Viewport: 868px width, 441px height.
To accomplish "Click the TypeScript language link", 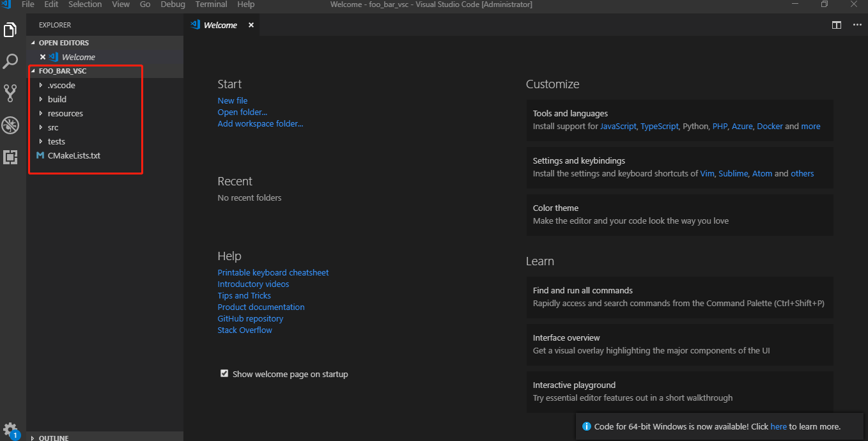I will point(659,126).
